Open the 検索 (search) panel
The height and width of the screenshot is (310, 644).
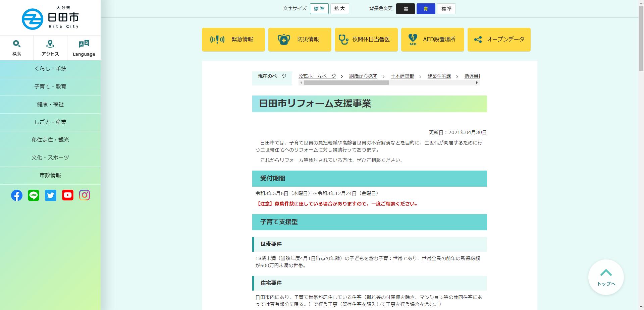pyautogui.click(x=16, y=47)
